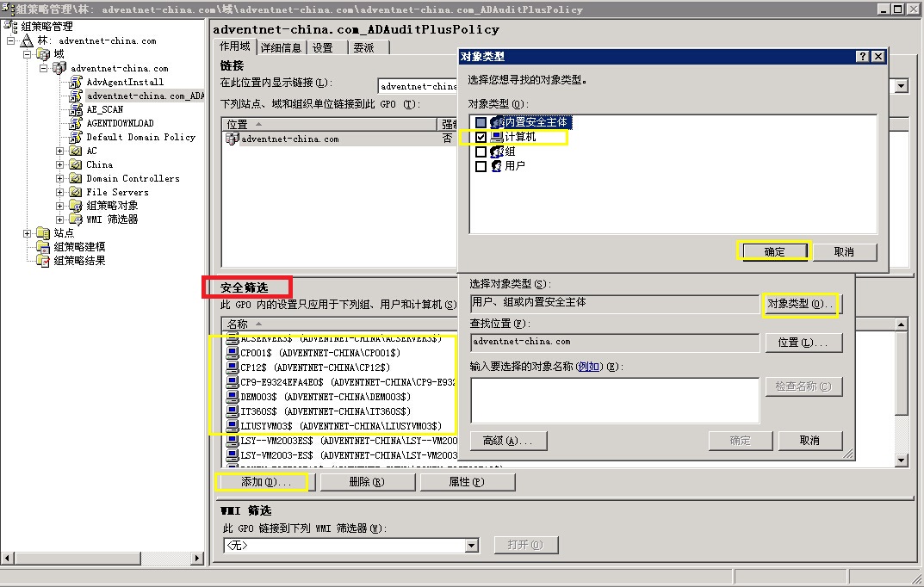Click the forest icon beside 林
The image size is (924, 587).
pyautogui.click(x=27, y=40)
